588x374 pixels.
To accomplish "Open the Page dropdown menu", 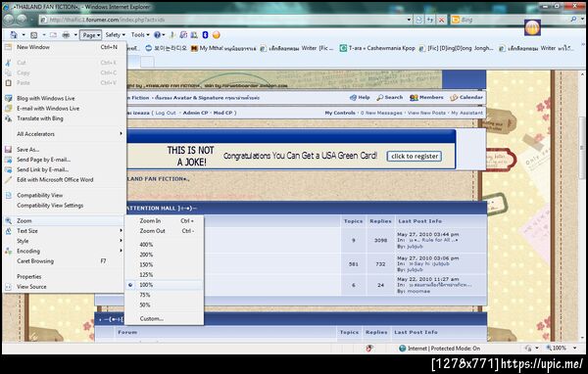I will coord(91,35).
